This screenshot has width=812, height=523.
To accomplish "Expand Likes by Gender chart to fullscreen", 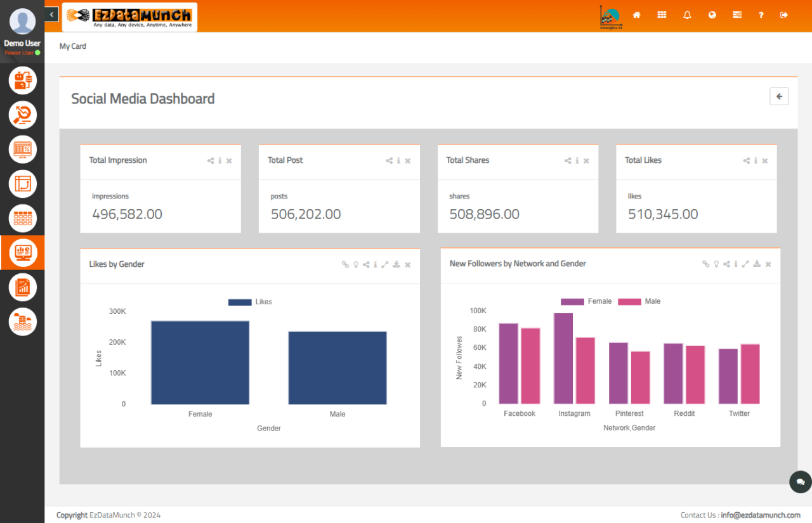I will pyautogui.click(x=385, y=264).
